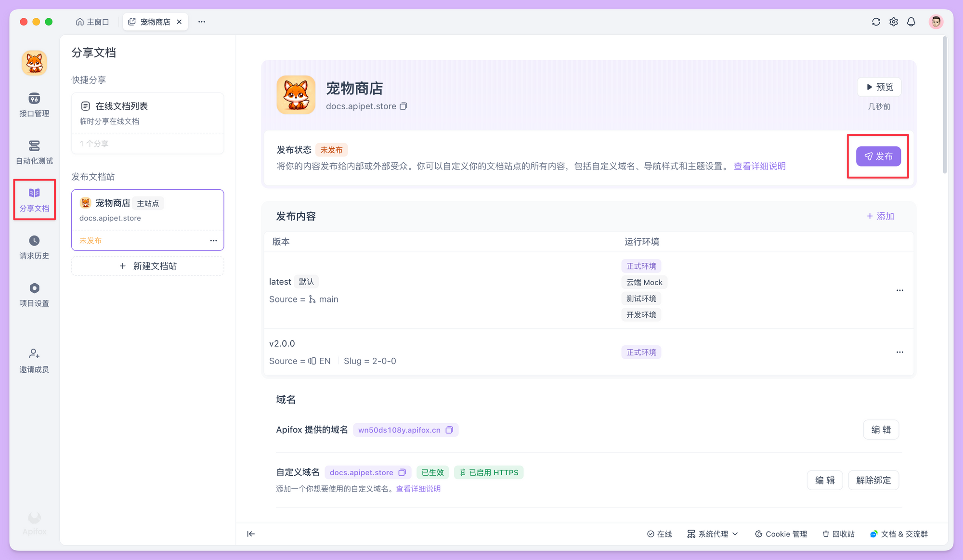Open 文档 & 交流群 in the bottom bar

click(x=899, y=534)
